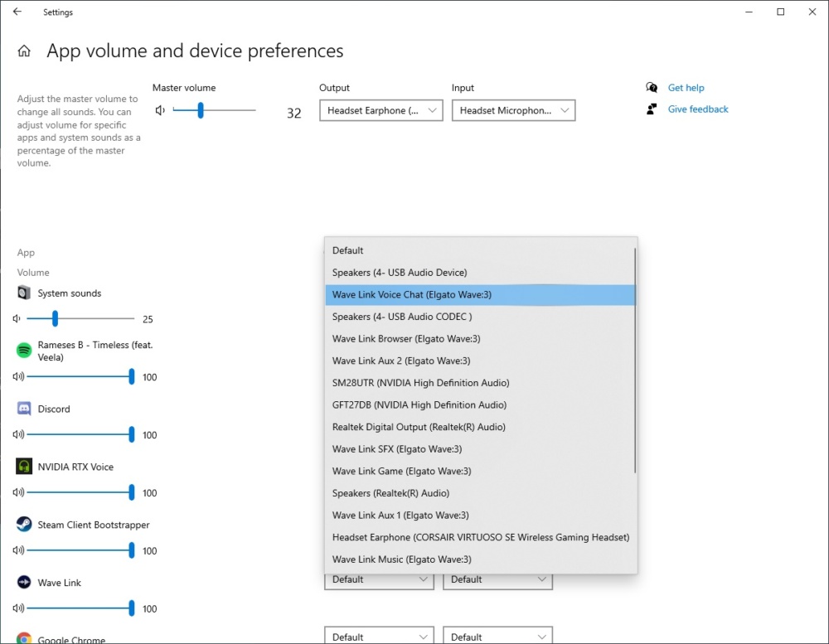Click the Steam Client Bootstrapper volume slider
This screenshot has width=829, height=644.
[x=80, y=550]
